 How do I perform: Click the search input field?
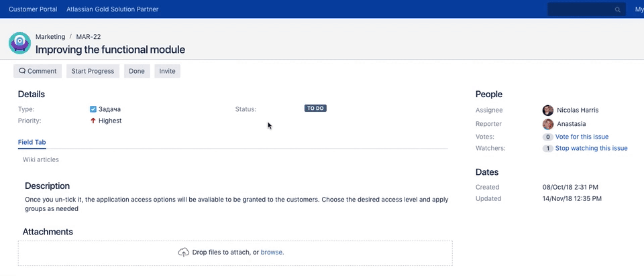(580, 9)
